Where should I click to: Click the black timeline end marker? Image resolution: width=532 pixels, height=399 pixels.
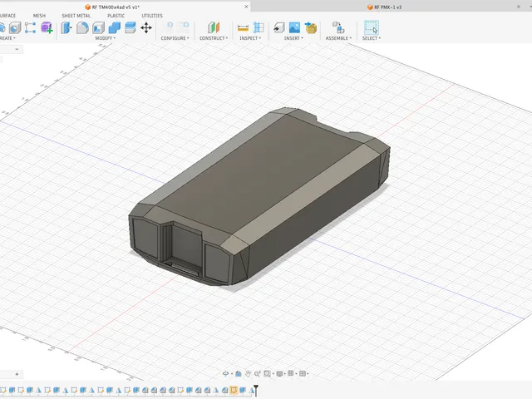tap(256, 390)
